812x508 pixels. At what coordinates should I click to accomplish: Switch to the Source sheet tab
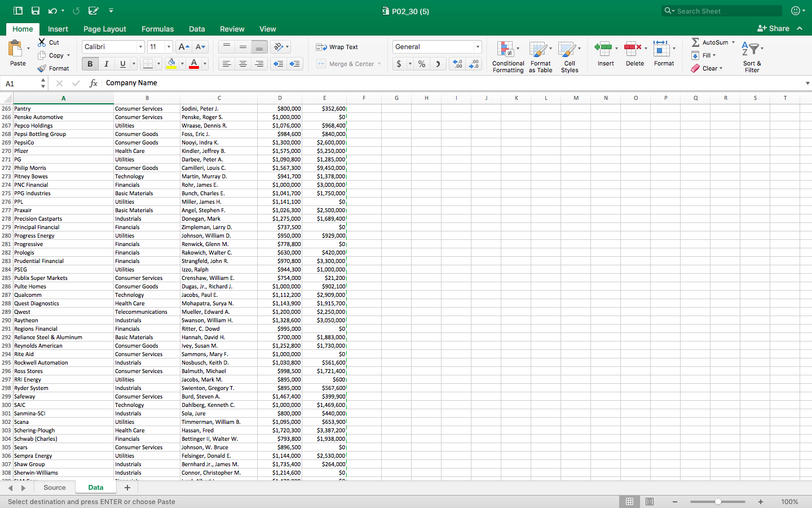click(x=55, y=488)
